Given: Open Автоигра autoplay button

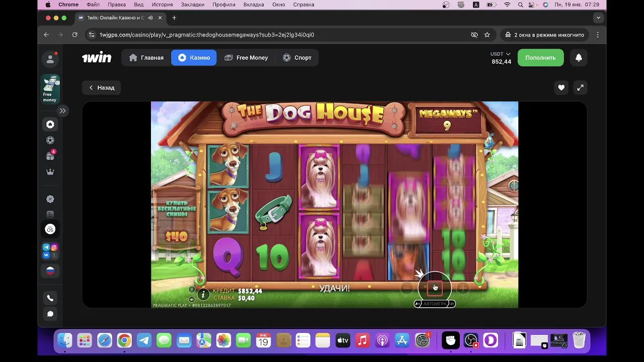Looking at the screenshot, I should [435, 304].
